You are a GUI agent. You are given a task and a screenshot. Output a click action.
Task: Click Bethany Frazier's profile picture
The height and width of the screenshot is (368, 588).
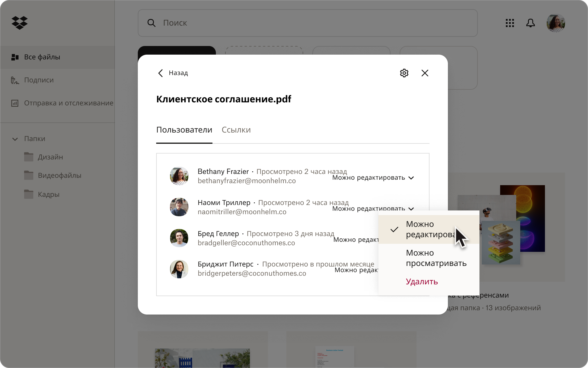point(179,176)
